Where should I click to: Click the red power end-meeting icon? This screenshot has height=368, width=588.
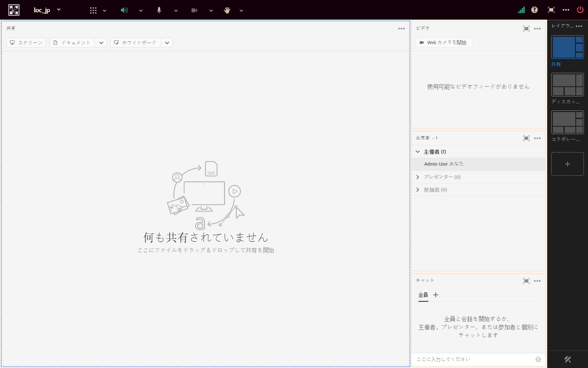pos(580,10)
